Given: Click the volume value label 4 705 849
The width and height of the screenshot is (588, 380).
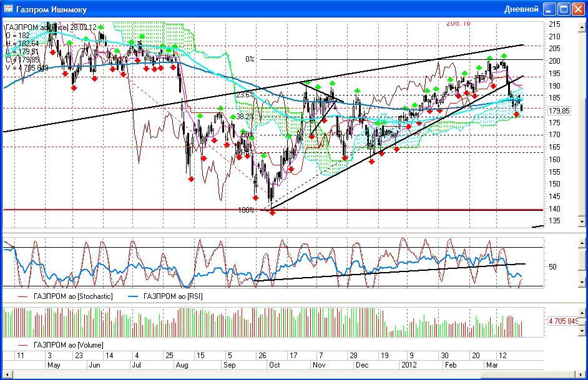Looking at the screenshot, I should point(563,321).
